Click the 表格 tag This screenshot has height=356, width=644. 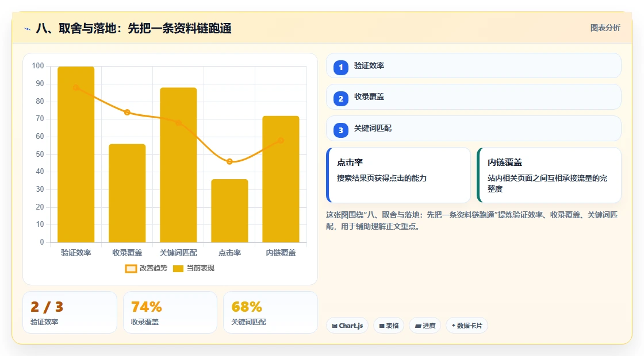389,326
